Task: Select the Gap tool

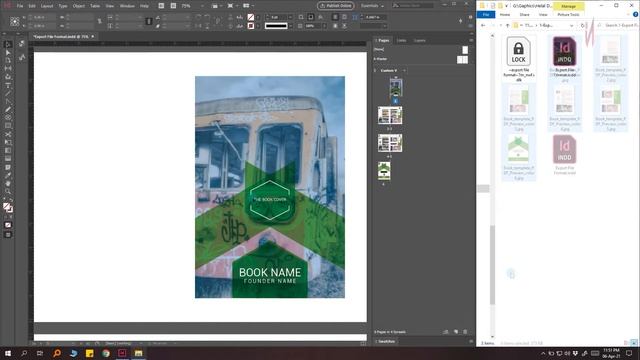Action: click(x=8, y=69)
